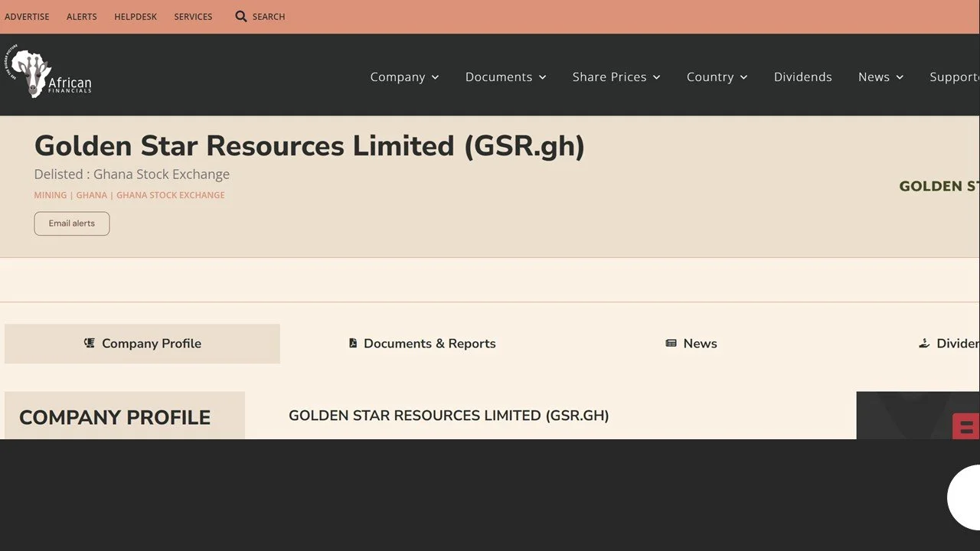Open the Dividends navigation item
This screenshot has height=551, width=980.
pos(802,77)
